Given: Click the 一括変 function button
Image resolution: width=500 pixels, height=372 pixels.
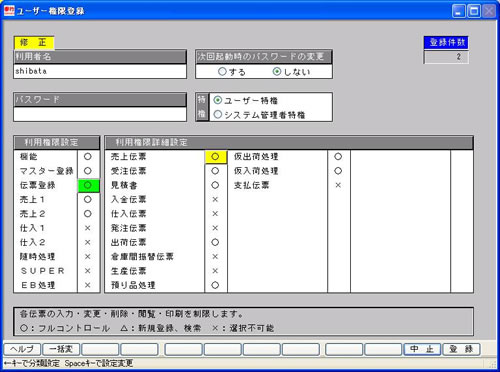Looking at the screenshot, I should [61, 349].
